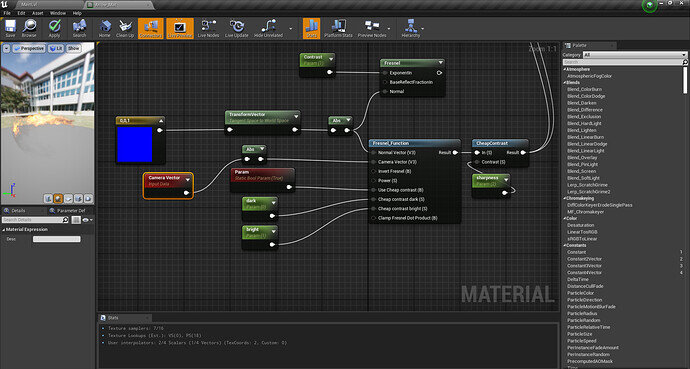Open the viewport options arrow menu
The image size is (690, 369).
(x=7, y=48)
